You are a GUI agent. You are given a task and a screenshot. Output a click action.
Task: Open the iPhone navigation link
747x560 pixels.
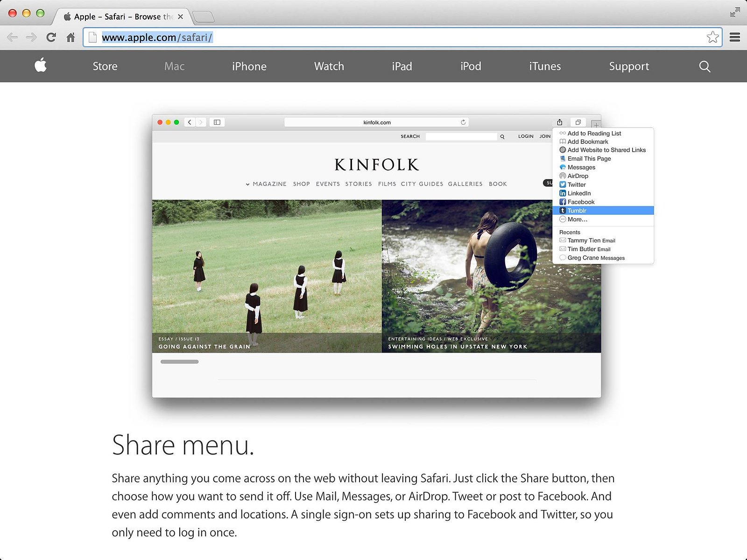[x=249, y=66]
